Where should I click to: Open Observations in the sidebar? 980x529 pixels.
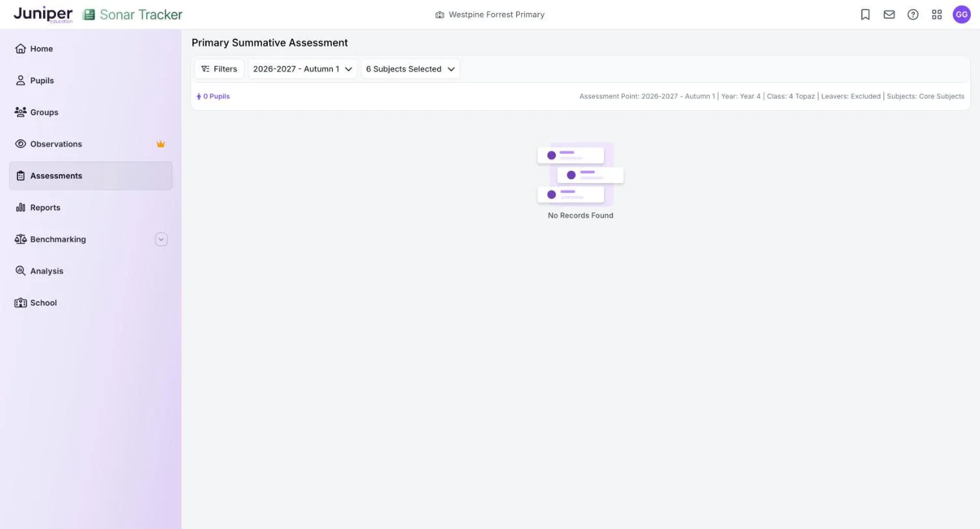pyautogui.click(x=91, y=144)
